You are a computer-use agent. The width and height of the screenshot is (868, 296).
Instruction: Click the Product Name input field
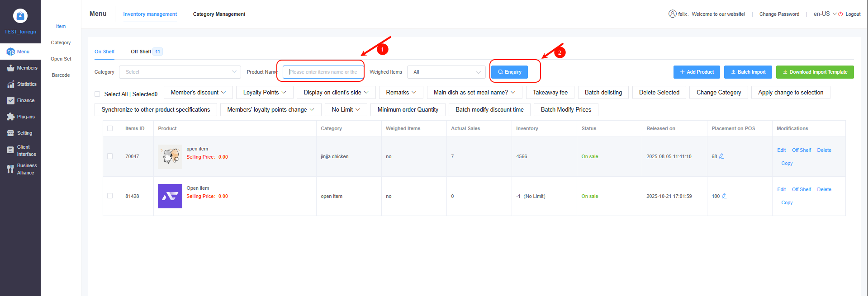tap(323, 72)
